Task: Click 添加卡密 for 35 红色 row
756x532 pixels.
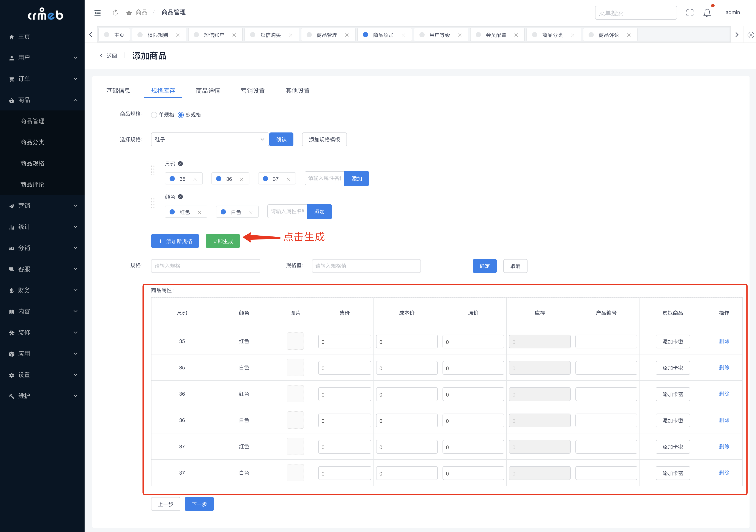Action: 673,341
